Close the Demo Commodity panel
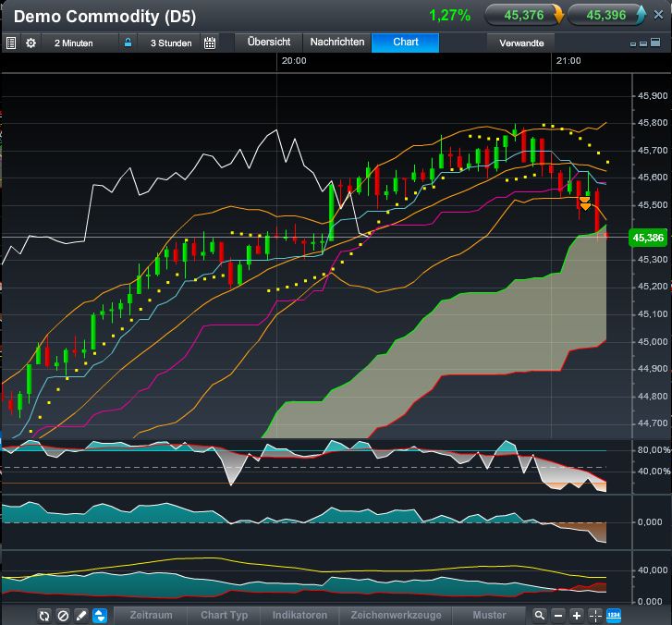This screenshot has height=625, width=672. pyautogui.click(x=659, y=15)
